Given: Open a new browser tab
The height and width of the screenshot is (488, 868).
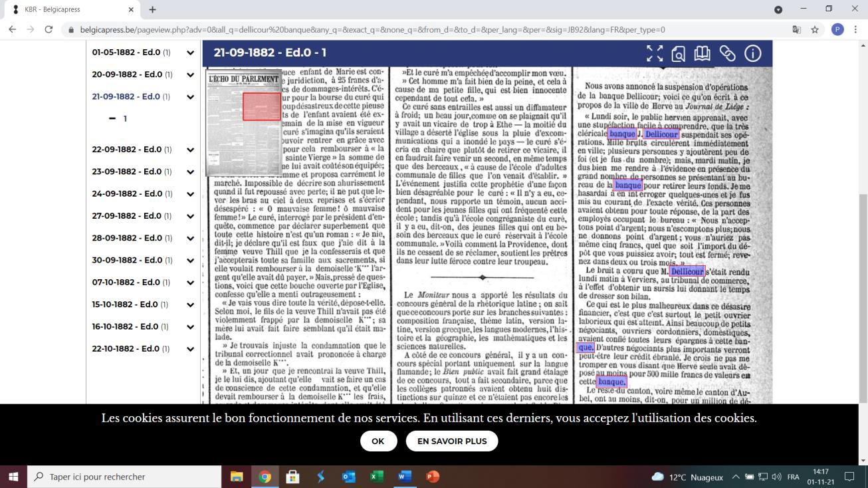Looking at the screenshot, I should point(152,9).
